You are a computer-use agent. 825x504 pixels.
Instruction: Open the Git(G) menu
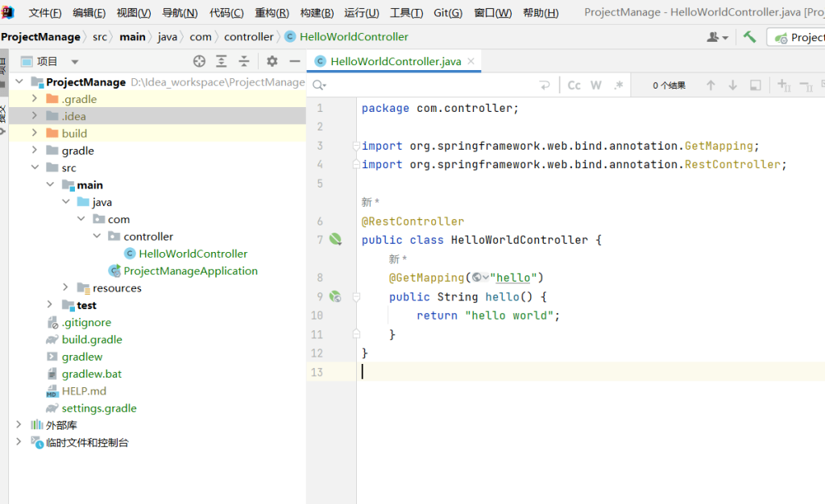tap(448, 13)
